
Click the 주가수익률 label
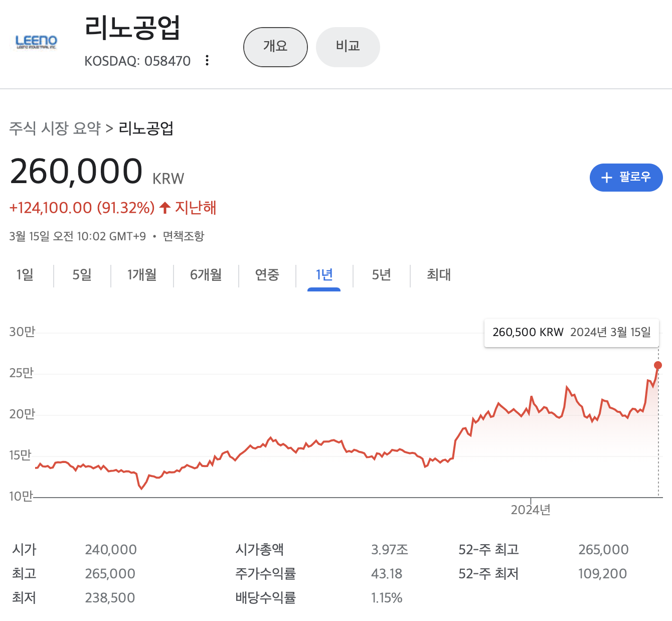265,574
